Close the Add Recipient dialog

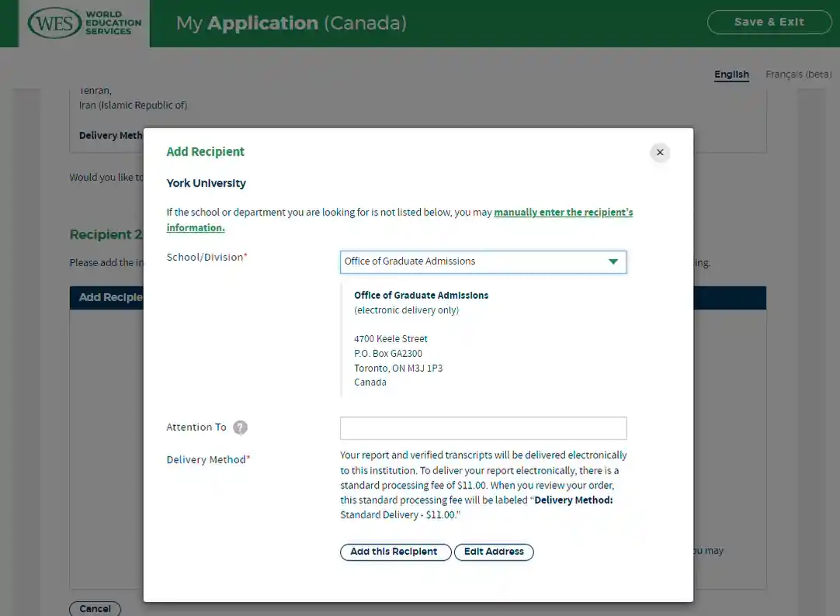click(660, 153)
